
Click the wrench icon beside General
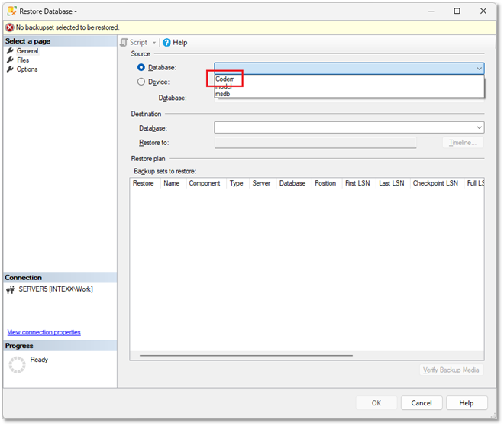pyautogui.click(x=10, y=50)
